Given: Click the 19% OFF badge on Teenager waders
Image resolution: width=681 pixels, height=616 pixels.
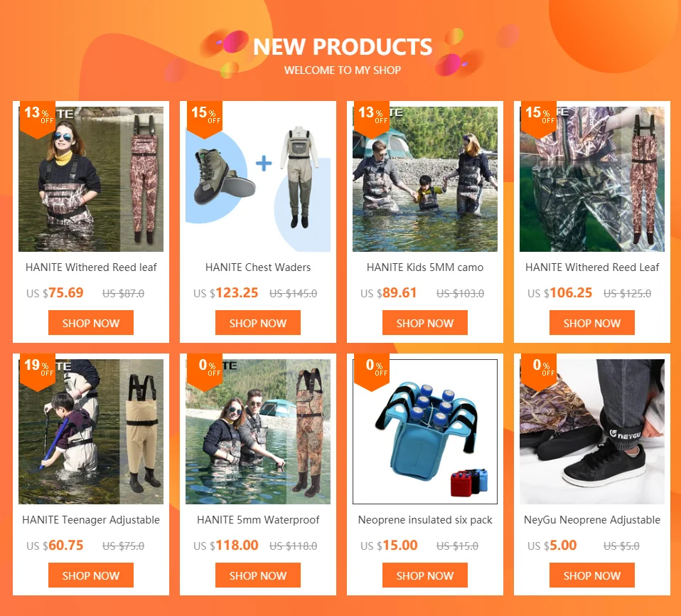Looking at the screenshot, I should (38, 372).
